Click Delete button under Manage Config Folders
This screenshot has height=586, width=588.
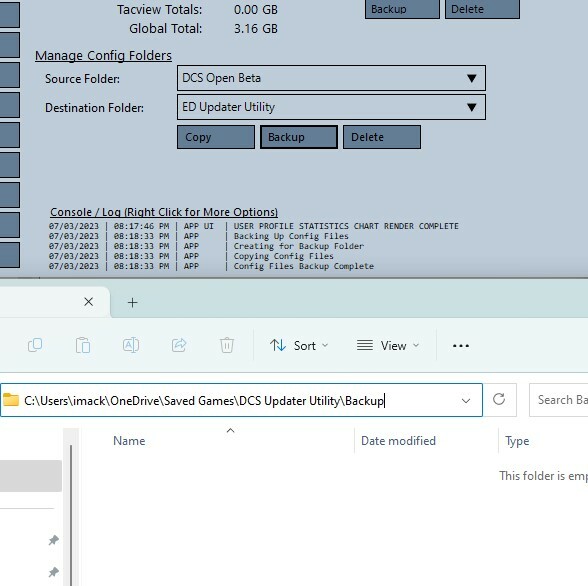382,137
